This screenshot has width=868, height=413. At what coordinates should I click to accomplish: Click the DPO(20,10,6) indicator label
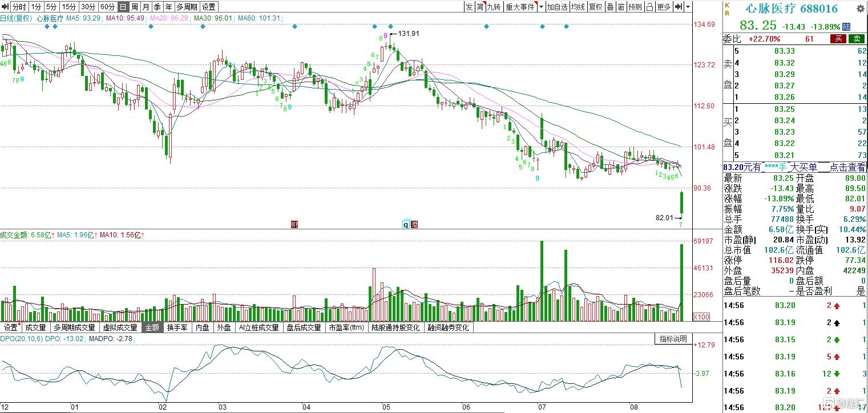point(21,339)
